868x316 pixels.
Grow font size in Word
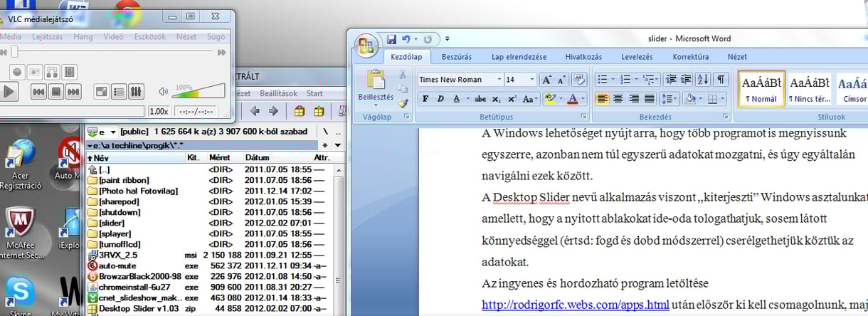546,80
